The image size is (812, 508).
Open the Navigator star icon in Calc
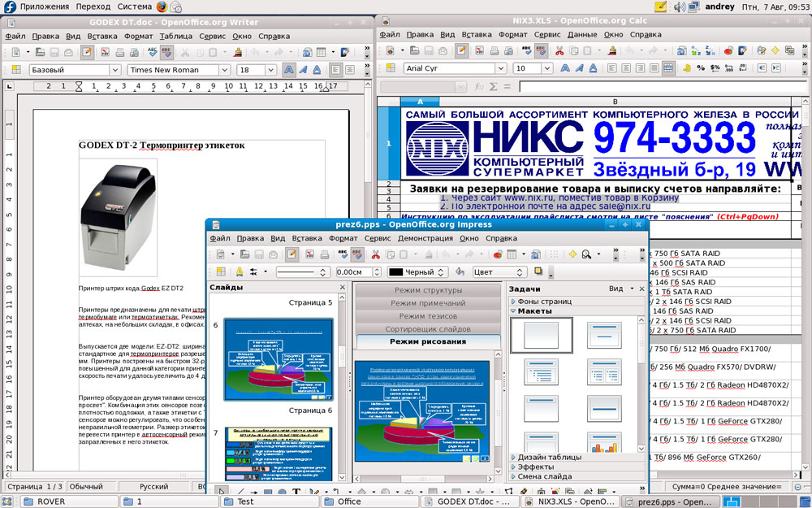tap(775, 50)
